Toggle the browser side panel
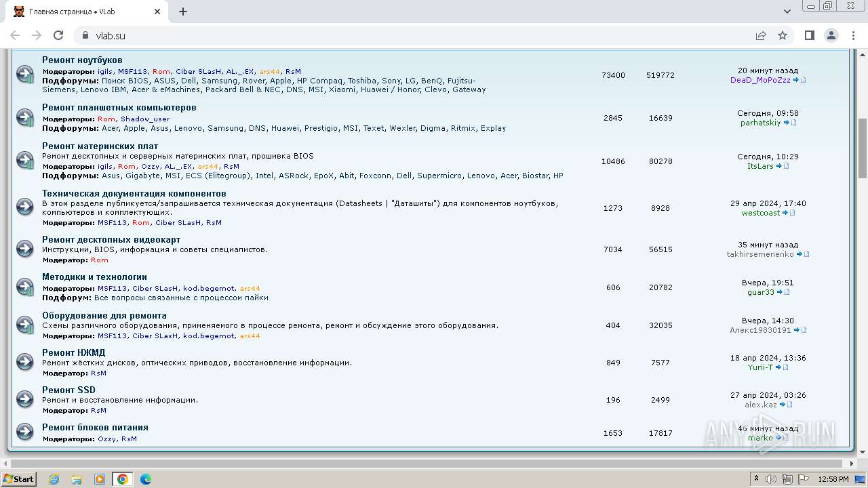The image size is (868, 488). pyautogui.click(x=809, y=35)
